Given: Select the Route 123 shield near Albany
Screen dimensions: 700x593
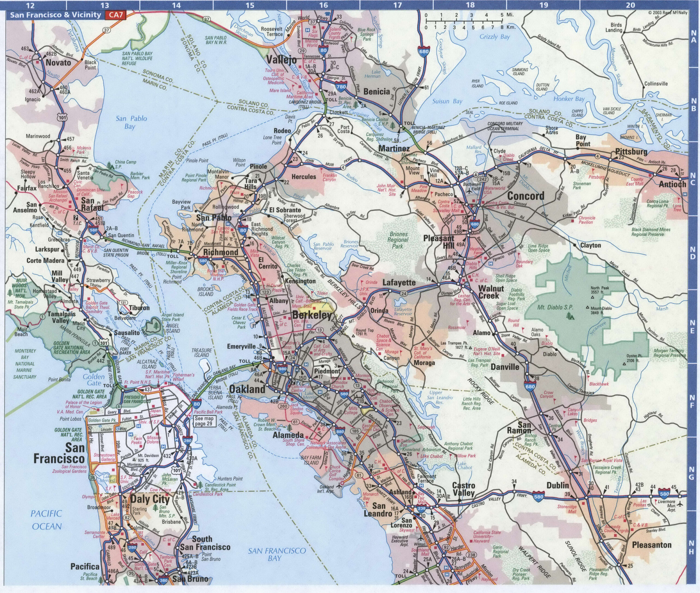Looking at the screenshot, I should click(266, 292).
